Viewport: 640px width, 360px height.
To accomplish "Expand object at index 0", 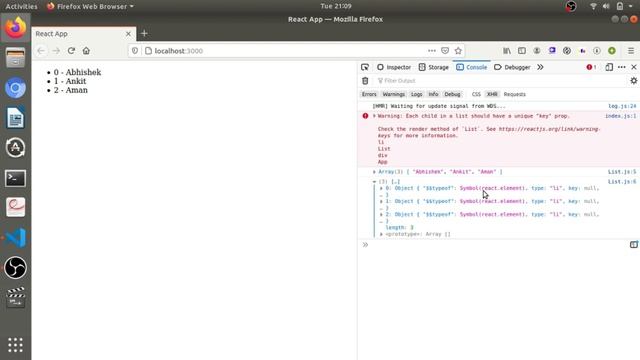I will (381, 188).
